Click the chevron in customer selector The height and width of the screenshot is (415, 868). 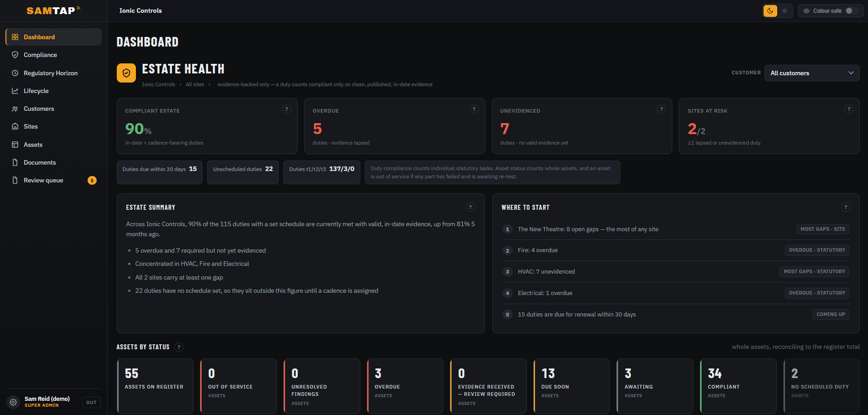click(851, 73)
